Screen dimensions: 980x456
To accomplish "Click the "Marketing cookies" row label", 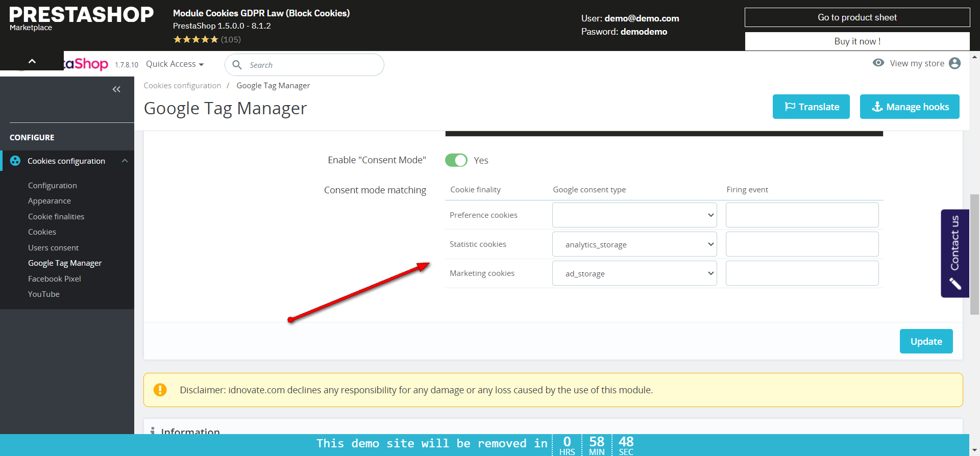I will [482, 273].
